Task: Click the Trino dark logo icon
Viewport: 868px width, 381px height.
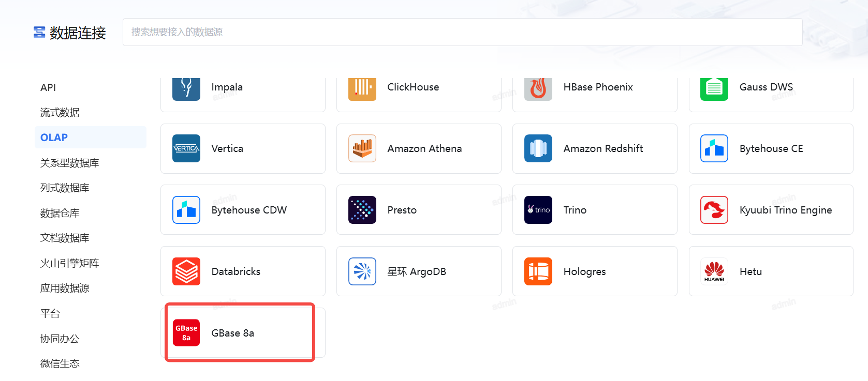Action: click(x=538, y=210)
